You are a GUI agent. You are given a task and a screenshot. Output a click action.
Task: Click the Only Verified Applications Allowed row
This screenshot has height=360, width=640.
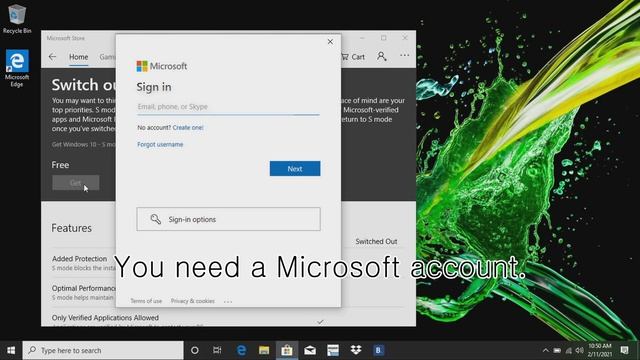[x=228, y=318]
